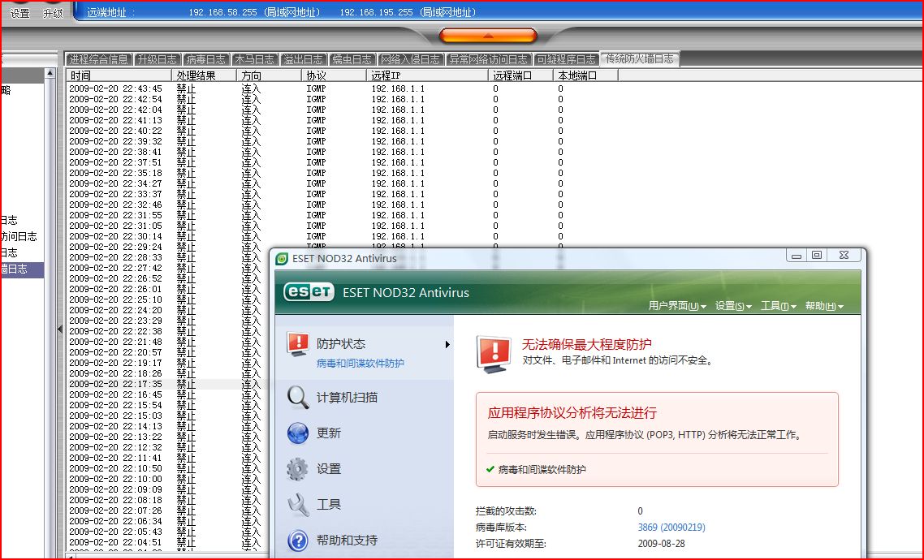Open 防护状态 in the ESET sidebar
924x560 pixels.
(x=340, y=344)
